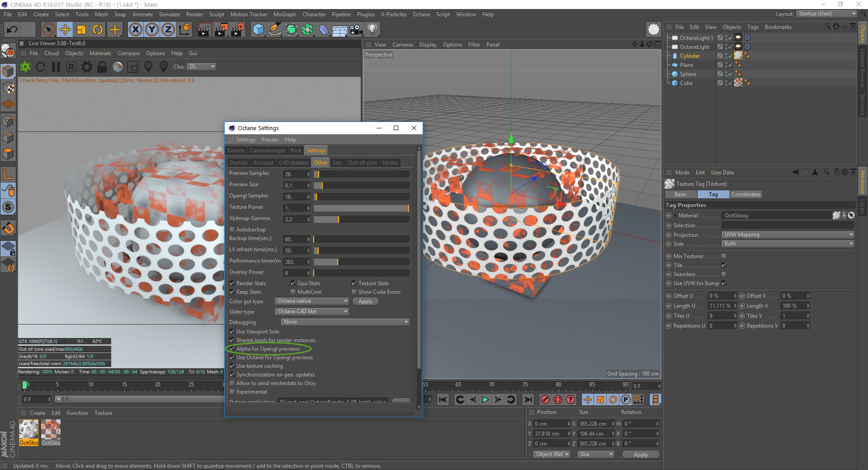Enable Show Cuda Errors checkbox
868x470 pixels.
(354, 292)
